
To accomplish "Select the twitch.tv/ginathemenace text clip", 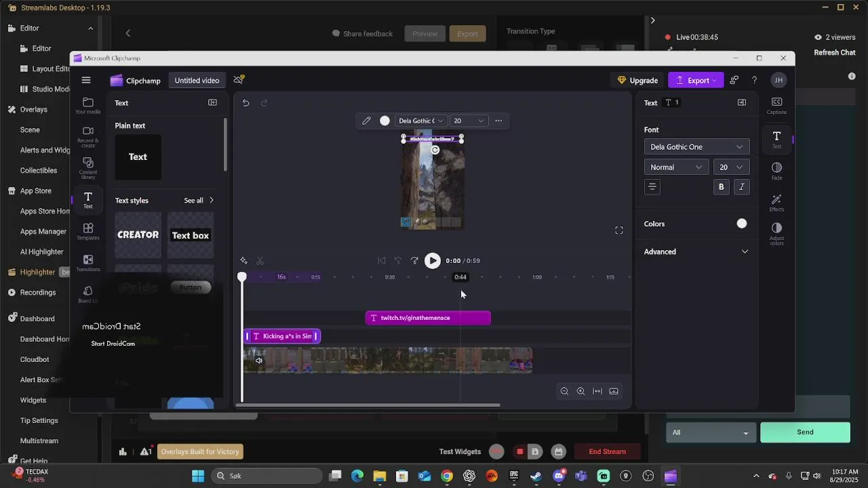I will tap(428, 318).
